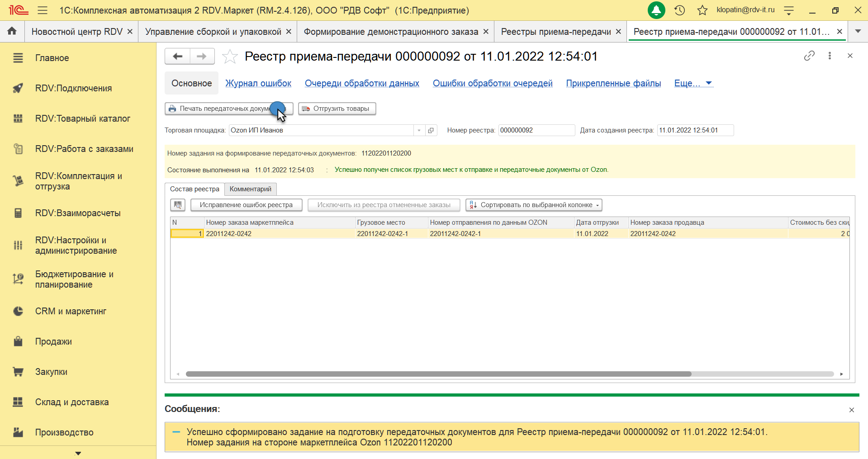Open Ошибки обработки очередей link
The image size is (868, 459).
tap(493, 83)
